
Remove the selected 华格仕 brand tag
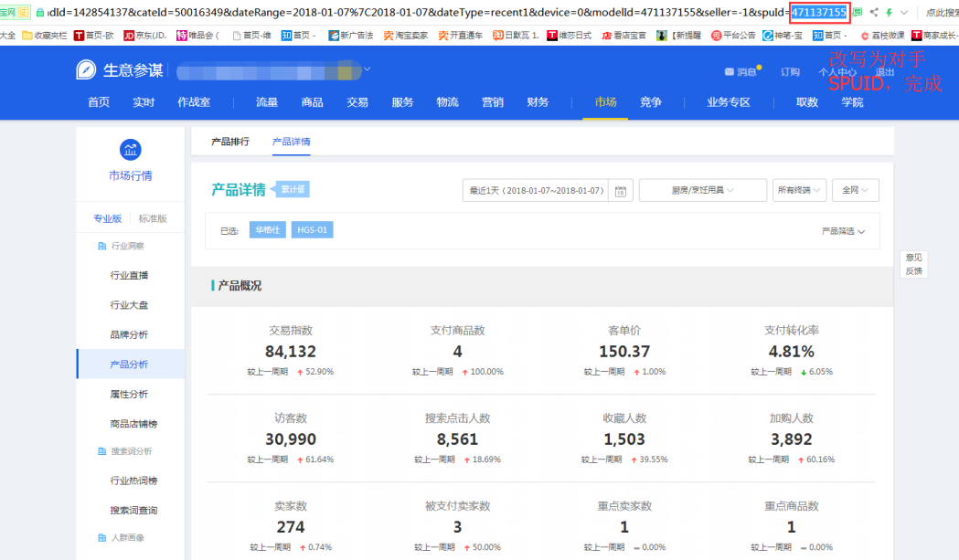[267, 230]
